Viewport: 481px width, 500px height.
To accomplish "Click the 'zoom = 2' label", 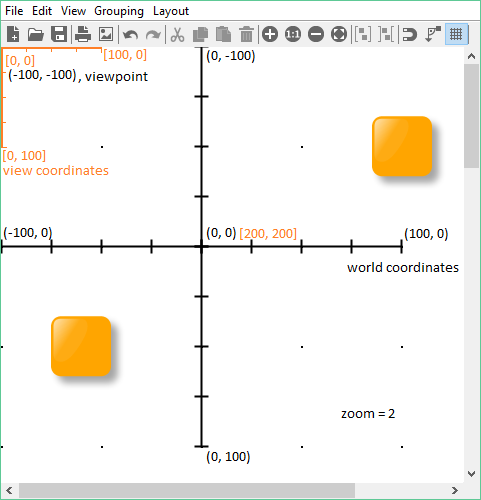I will pos(368,414).
